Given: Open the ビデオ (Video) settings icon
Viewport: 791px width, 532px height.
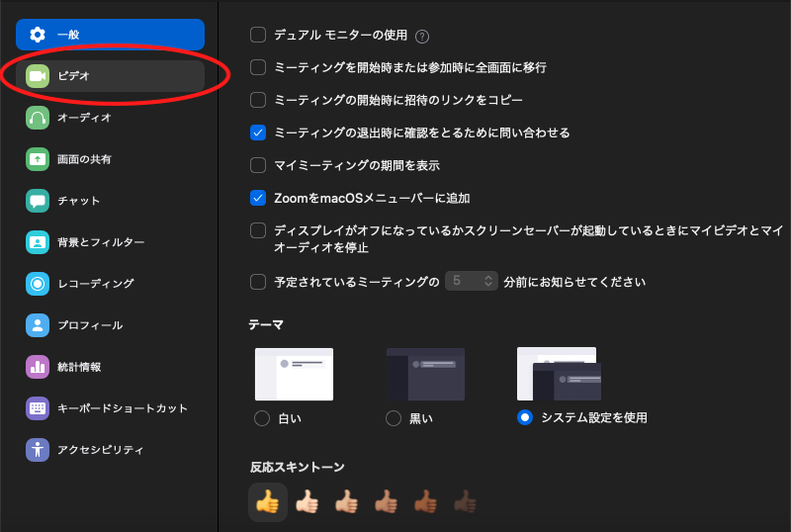Looking at the screenshot, I should pos(38,76).
